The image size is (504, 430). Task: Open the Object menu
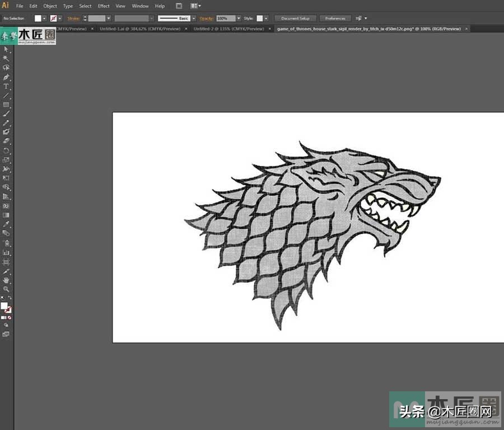point(50,6)
